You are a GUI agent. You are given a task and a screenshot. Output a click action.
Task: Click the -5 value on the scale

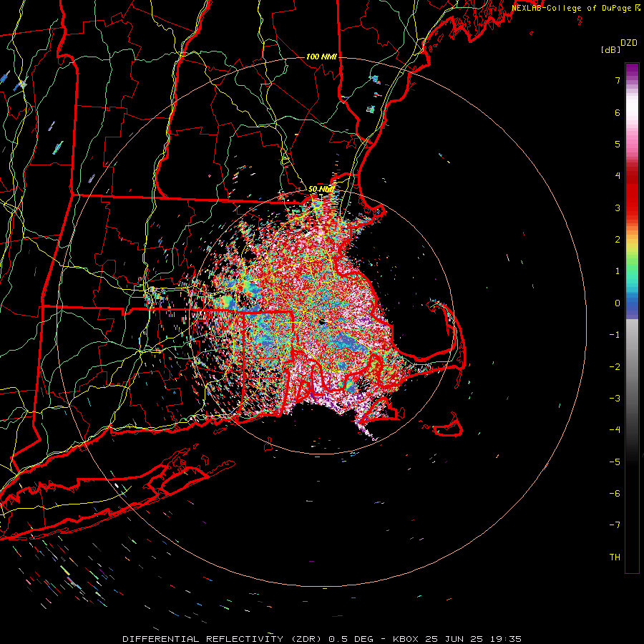(615, 462)
